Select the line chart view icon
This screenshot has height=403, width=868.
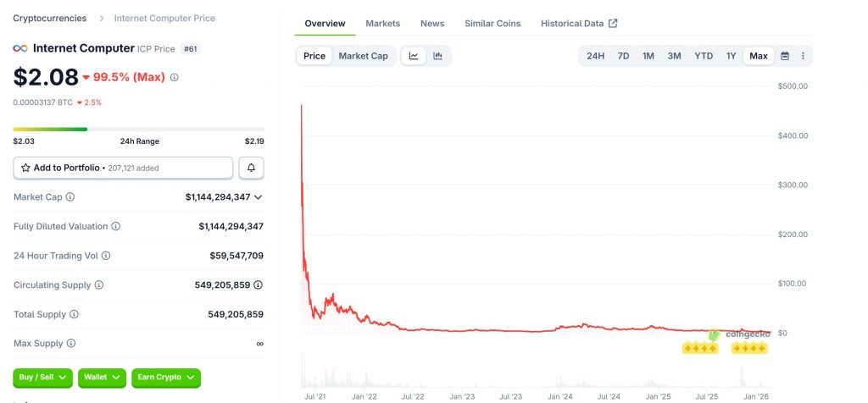(x=414, y=56)
